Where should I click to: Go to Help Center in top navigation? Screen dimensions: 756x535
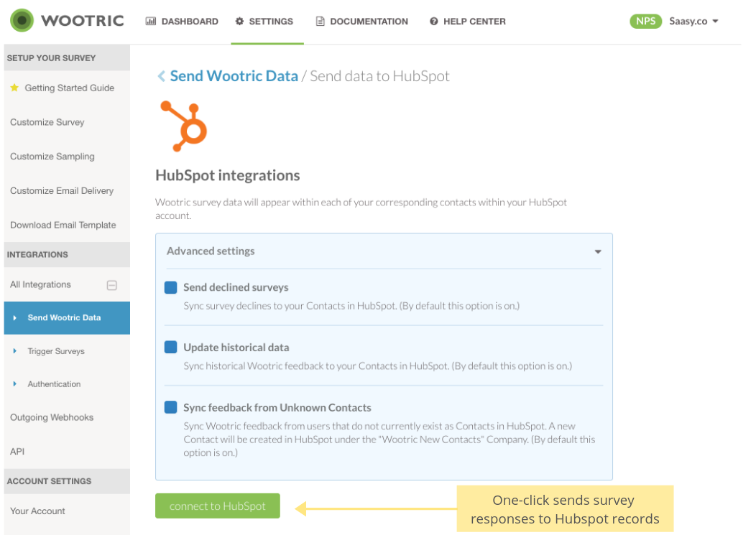pyautogui.click(x=467, y=22)
